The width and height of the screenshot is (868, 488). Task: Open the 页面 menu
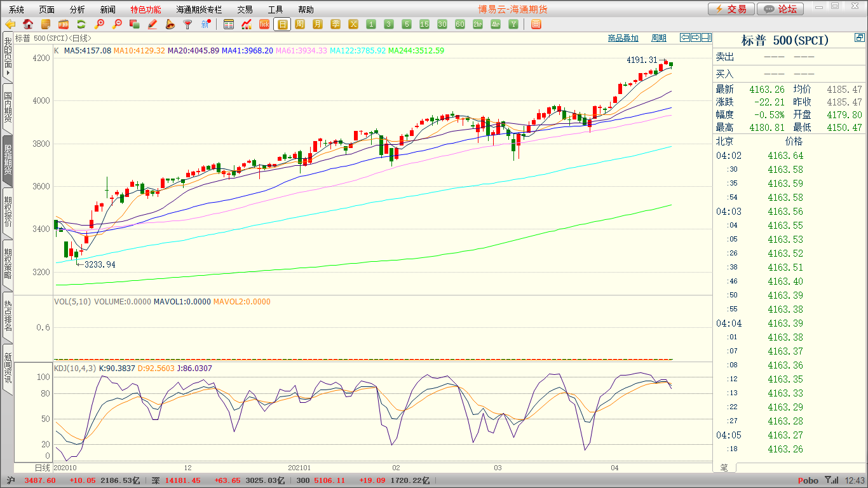pyautogui.click(x=47, y=10)
